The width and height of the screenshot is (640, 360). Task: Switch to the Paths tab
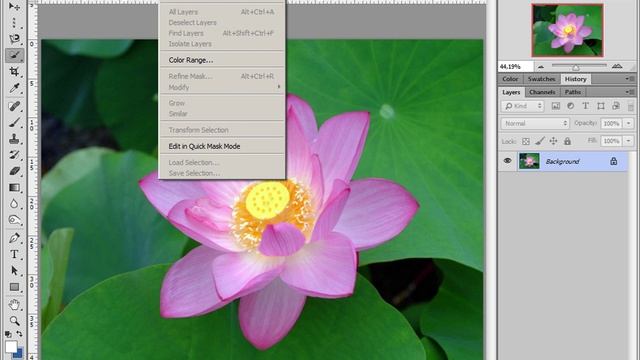point(573,92)
